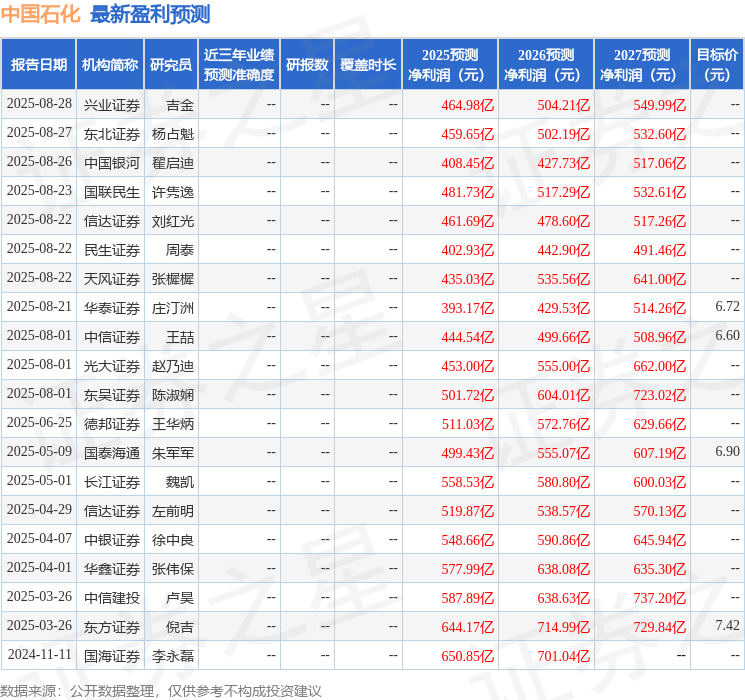This screenshot has width=745, height=700.
Task: Select the 2024-11-11 report date cell
Action: click(39, 656)
